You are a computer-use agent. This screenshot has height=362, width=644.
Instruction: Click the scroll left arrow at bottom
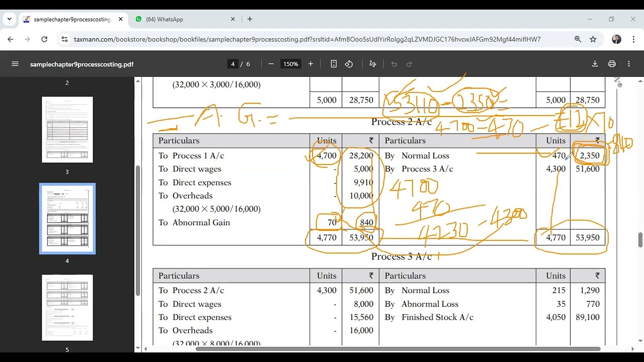click(146, 348)
